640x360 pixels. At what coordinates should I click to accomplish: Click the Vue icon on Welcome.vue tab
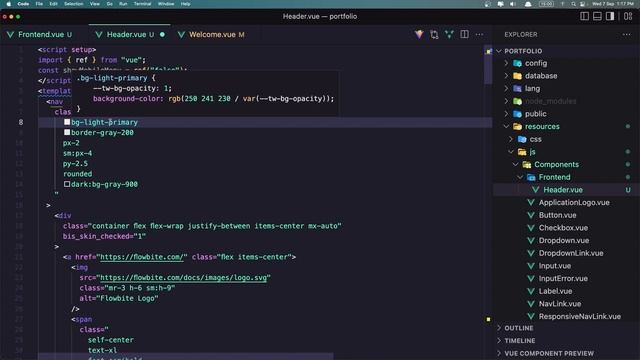pos(181,35)
